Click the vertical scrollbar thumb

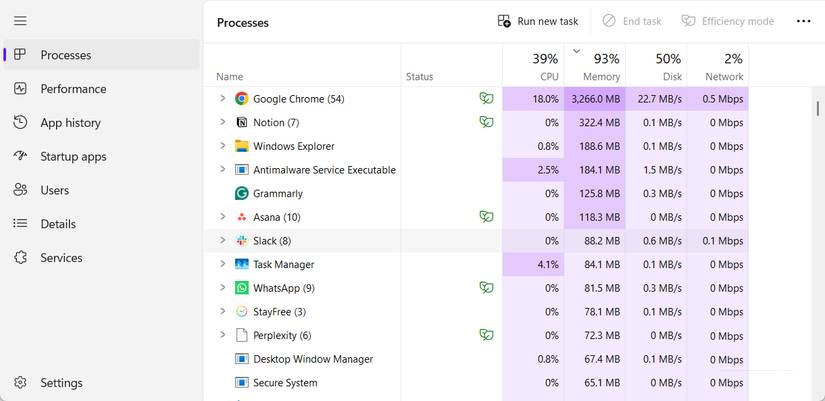click(818, 108)
